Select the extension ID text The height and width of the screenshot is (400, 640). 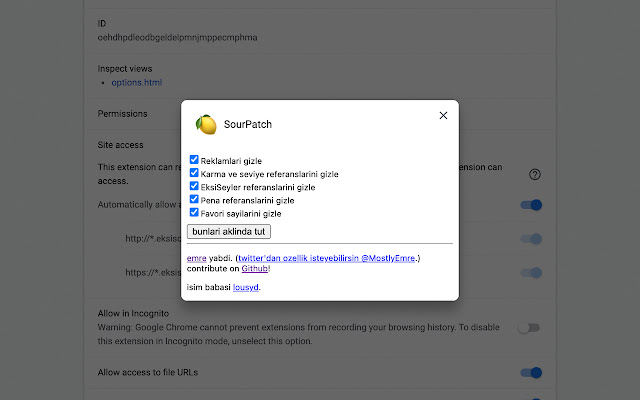[178, 38]
